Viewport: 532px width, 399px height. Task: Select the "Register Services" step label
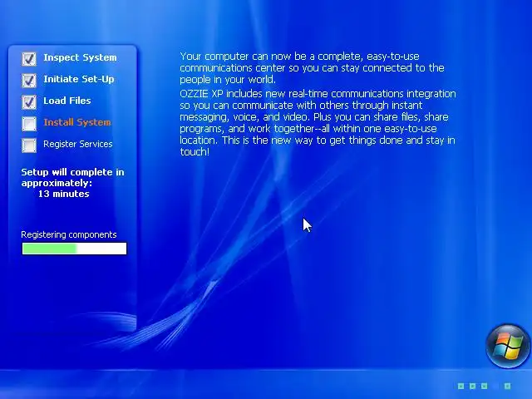tap(77, 144)
